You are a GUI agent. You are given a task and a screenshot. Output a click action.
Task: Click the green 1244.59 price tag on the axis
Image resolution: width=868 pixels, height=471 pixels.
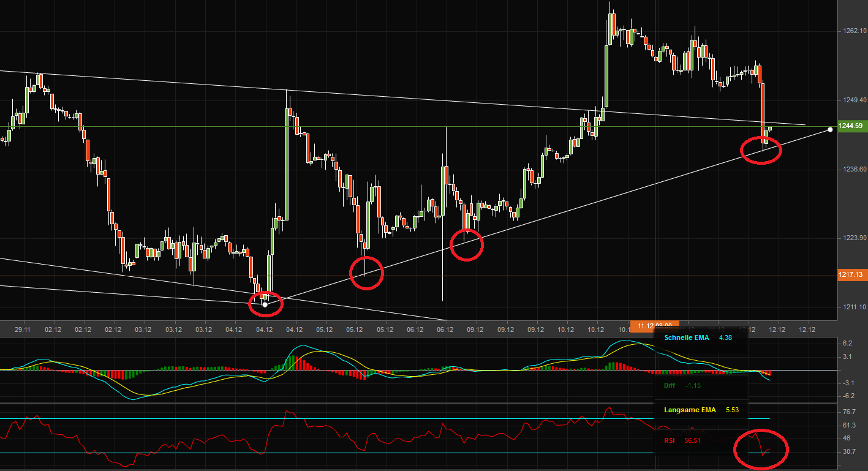(851, 126)
